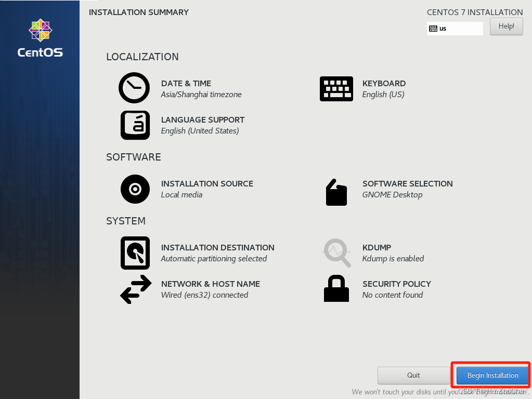Open the Software Selection package icon
Screen dimensions: 532x399
coord(336,192)
